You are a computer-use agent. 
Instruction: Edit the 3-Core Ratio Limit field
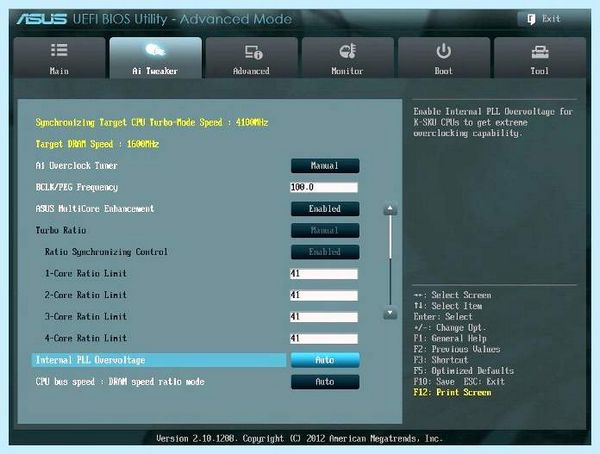click(x=324, y=317)
